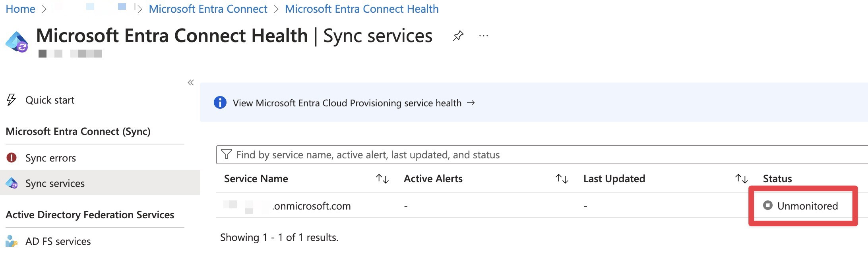
Task: Click the filter funnel icon
Action: click(226, 154)
